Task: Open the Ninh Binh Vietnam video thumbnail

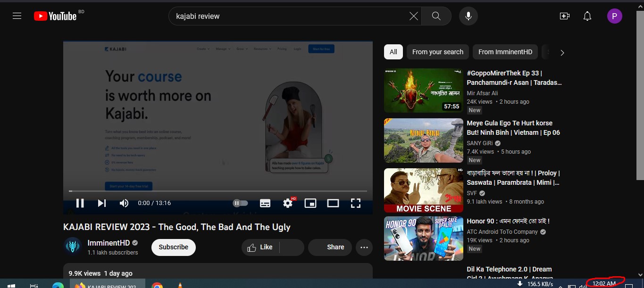Action: tap(424, 140)
